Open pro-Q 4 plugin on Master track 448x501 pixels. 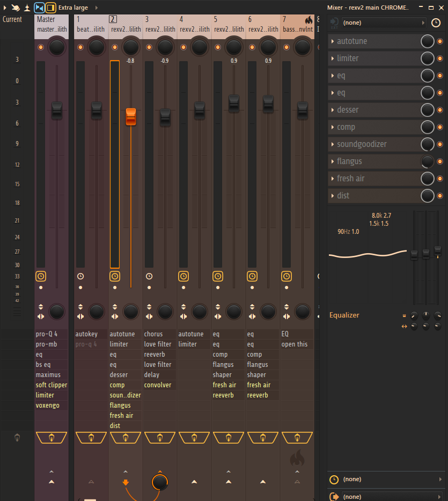52,334
